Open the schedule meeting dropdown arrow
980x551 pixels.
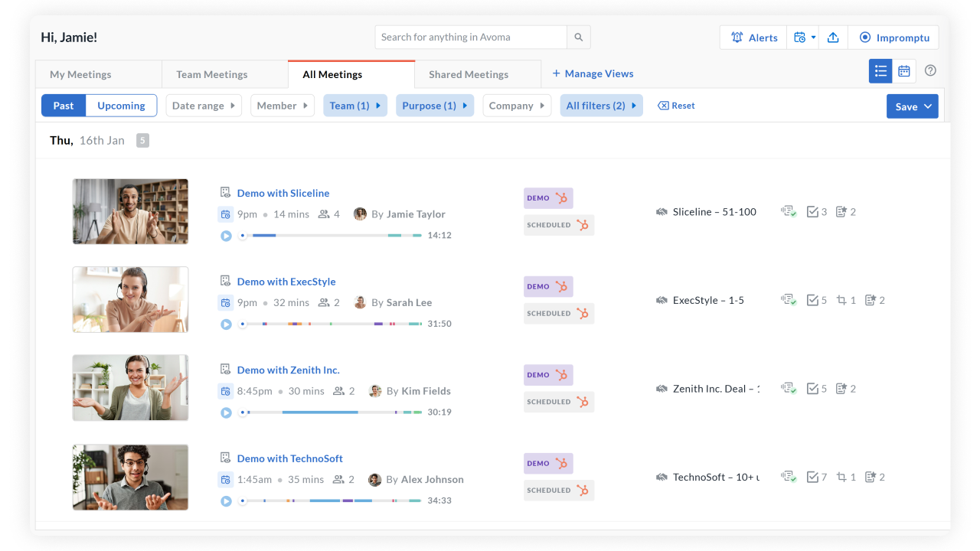[813, 37]
